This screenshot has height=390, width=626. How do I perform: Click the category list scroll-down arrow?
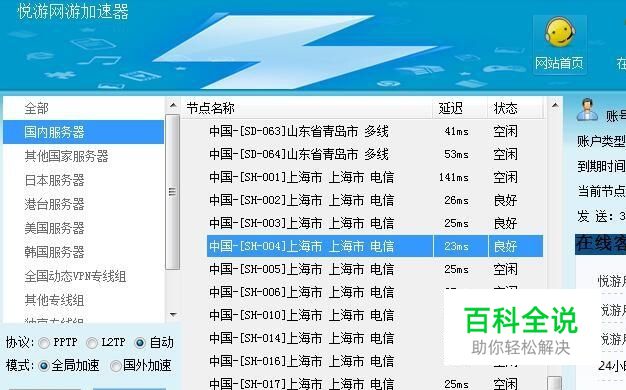tap(173, 315)
